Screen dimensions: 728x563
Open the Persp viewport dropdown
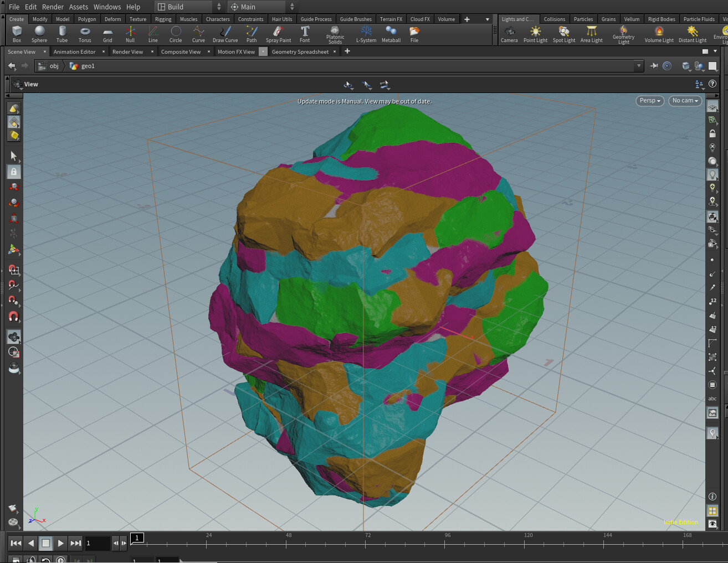pos(650,101)
